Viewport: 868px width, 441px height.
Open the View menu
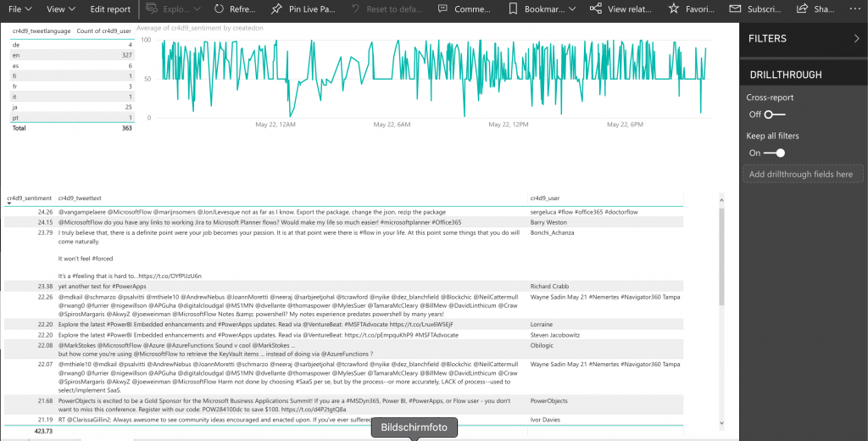pos(61,8)
